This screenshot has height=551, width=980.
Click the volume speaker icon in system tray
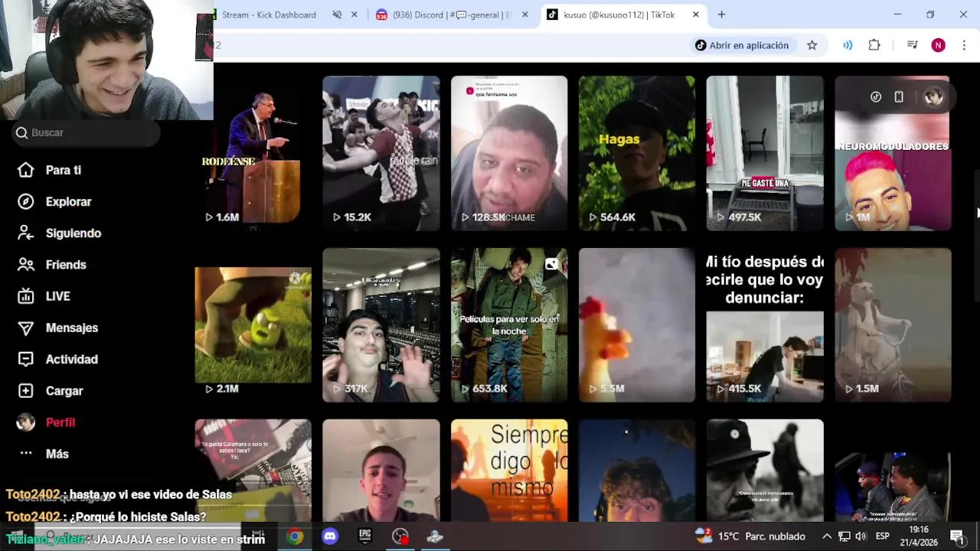861,536
